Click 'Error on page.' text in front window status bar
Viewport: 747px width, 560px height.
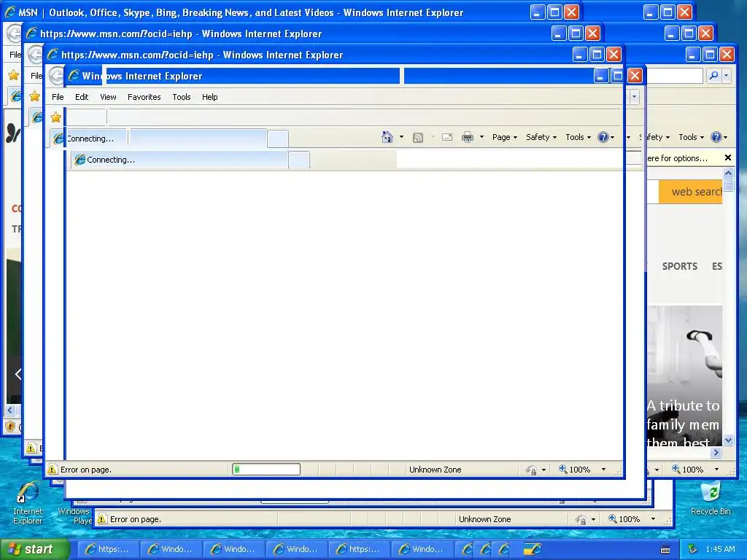86,470
